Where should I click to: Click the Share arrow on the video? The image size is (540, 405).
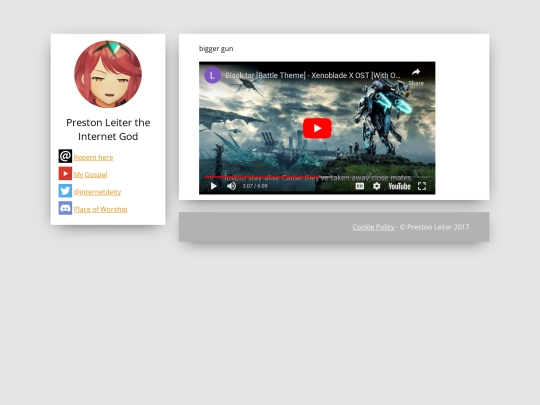click(416, 76)
